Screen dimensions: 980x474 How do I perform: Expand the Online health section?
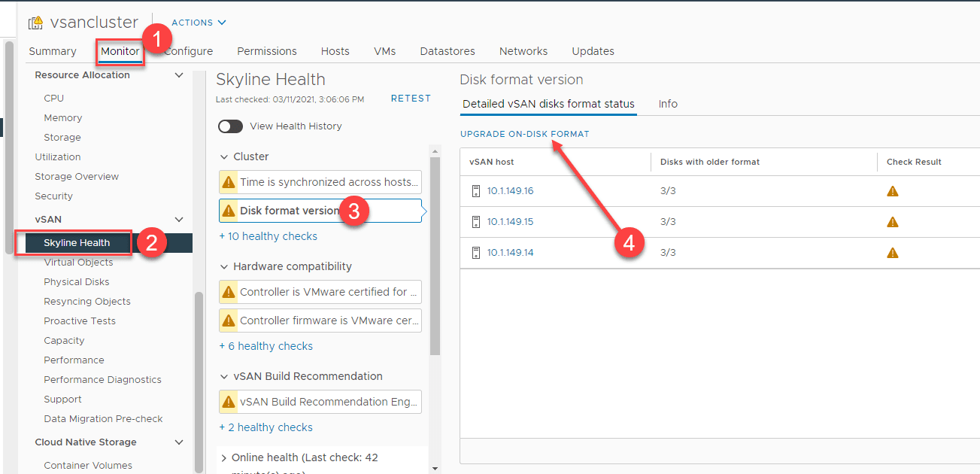point(223,457)
